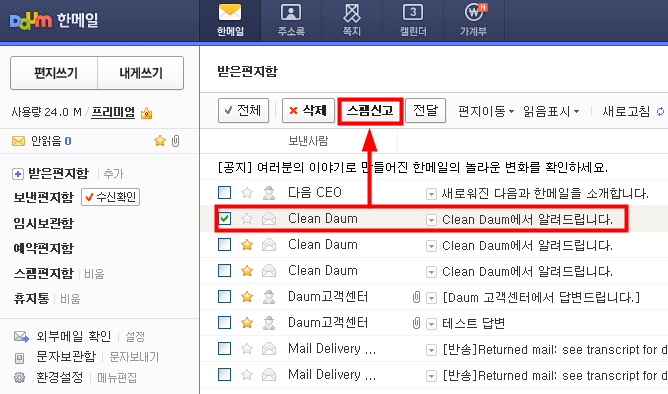
Task: Check the 다음 CEO mail checkbox
Action: click(x=225, y=193)
